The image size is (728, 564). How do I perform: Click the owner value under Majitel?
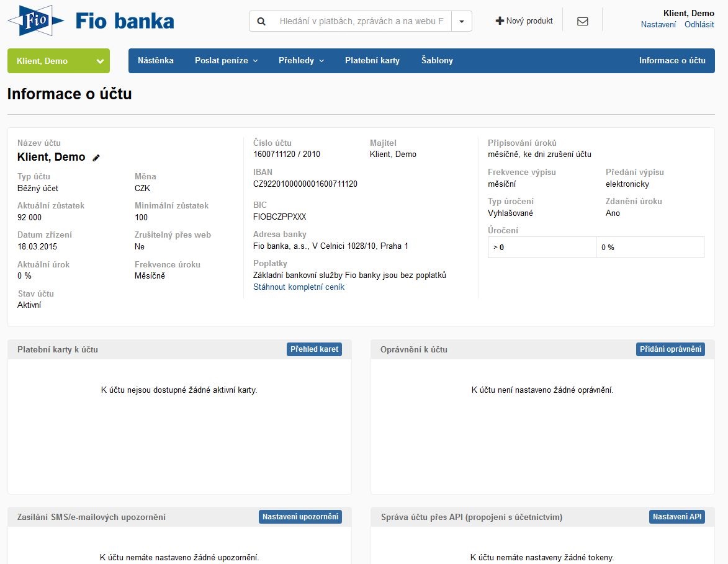(393, 154)
